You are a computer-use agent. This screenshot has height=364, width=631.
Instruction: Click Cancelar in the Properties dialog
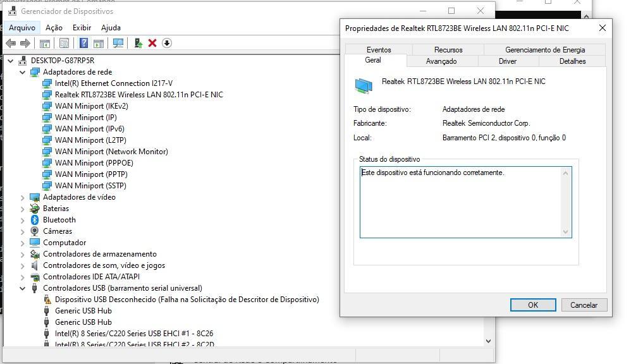coord(584,305)
